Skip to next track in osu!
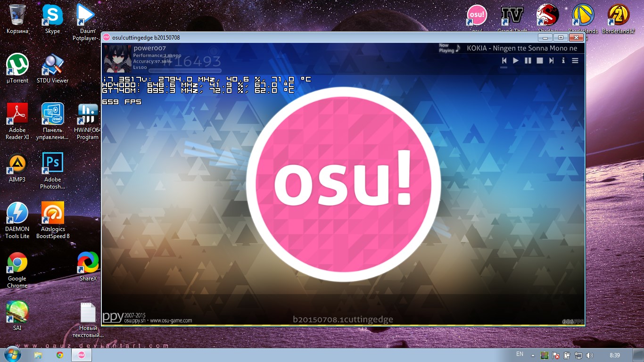 (551, 61)
